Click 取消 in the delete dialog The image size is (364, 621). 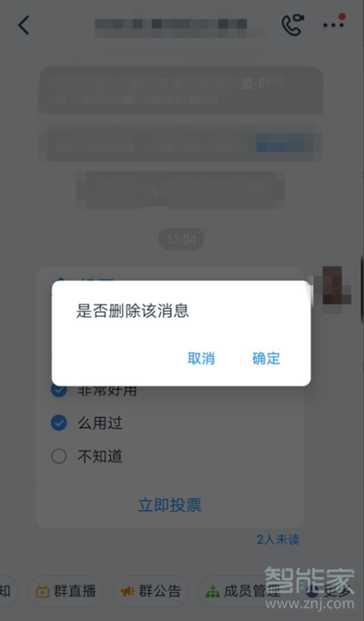(x=201, y=359)
